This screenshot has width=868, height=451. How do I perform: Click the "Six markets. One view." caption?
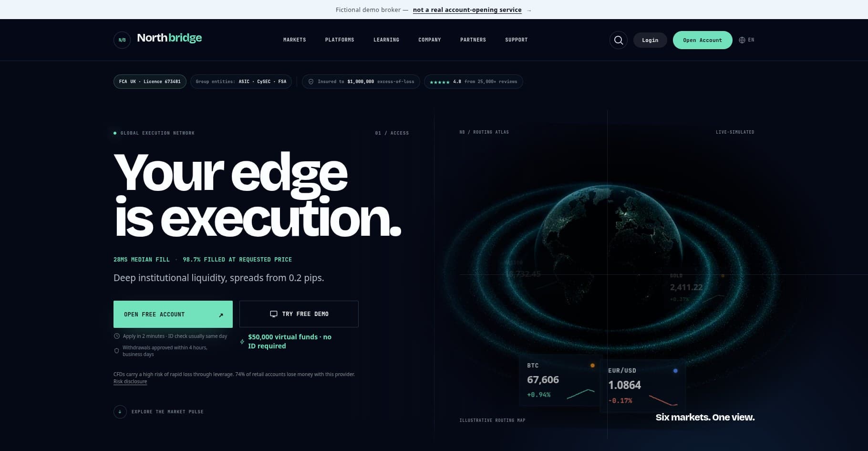705,417
